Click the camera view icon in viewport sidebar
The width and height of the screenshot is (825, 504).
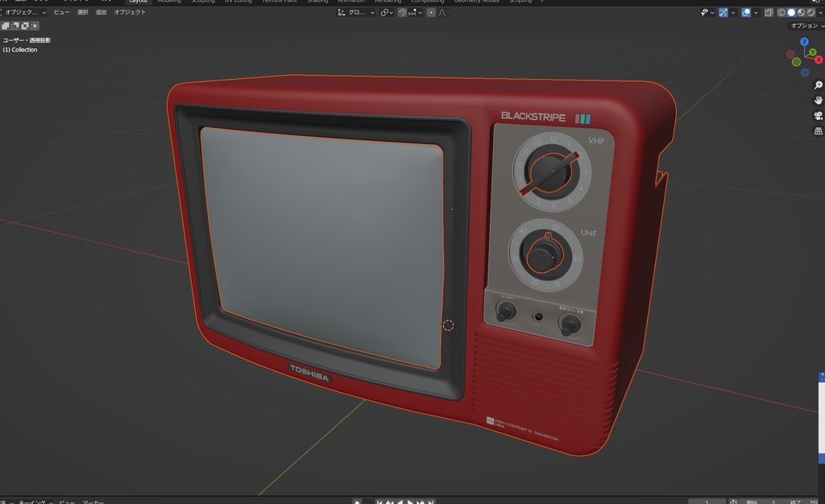click(x=816, y=115)
